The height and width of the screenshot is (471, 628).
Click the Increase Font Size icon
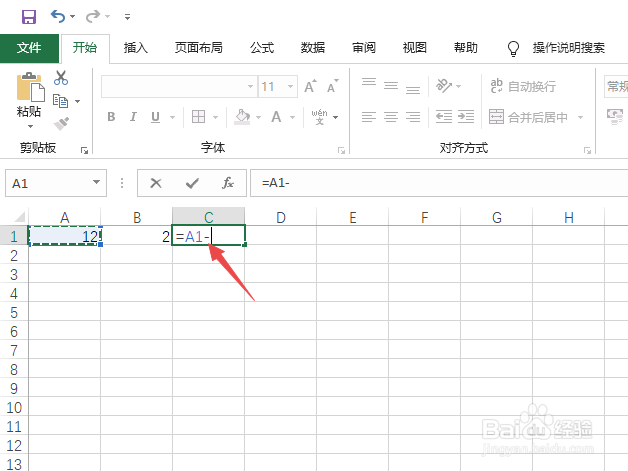(x=310, y=86)
